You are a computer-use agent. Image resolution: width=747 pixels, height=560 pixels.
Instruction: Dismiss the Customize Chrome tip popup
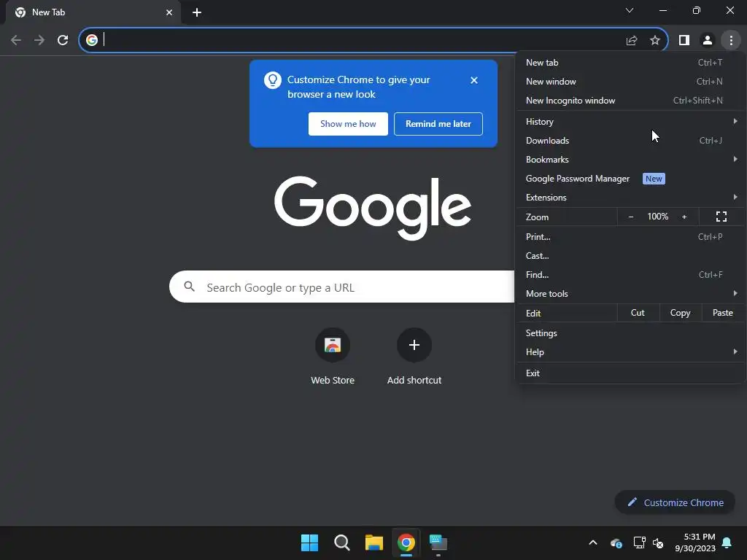(x=474, y=80)
